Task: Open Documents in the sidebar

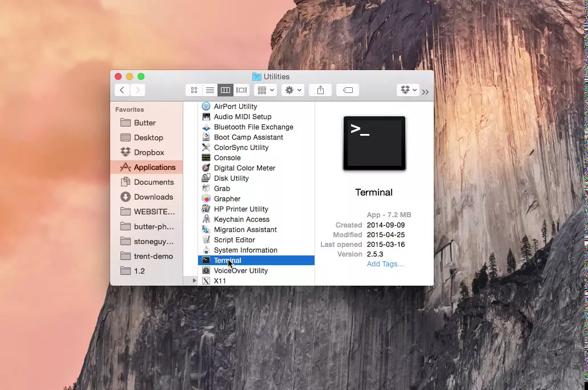Action: click(x=147, y=182)
